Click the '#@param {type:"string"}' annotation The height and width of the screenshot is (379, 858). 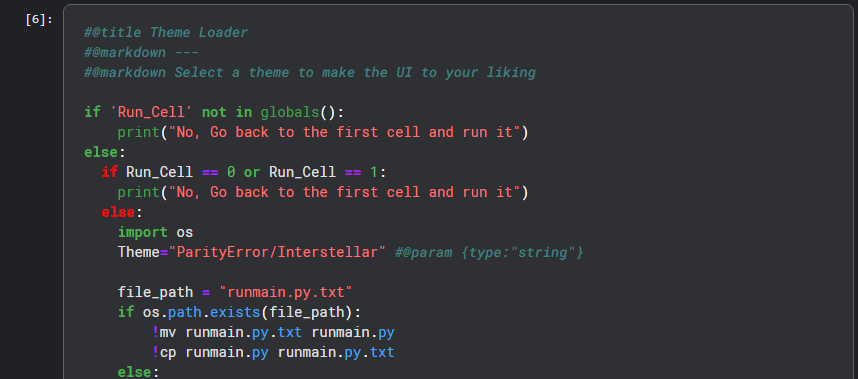tap(489, 252)
